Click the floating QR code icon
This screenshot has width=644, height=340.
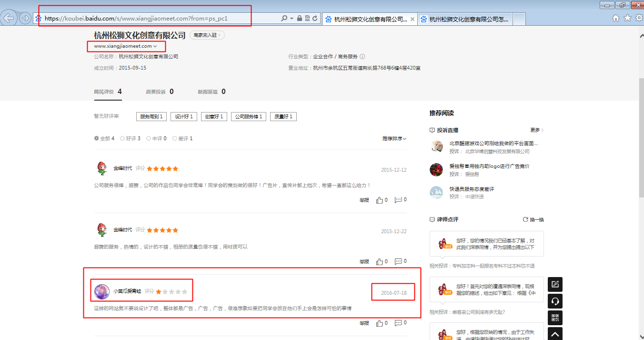pyautogui.click(x=555, y=318)
